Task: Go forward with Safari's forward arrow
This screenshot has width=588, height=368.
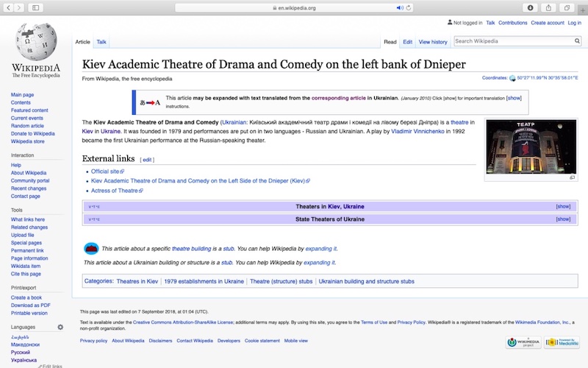Action: click(19, 7)
